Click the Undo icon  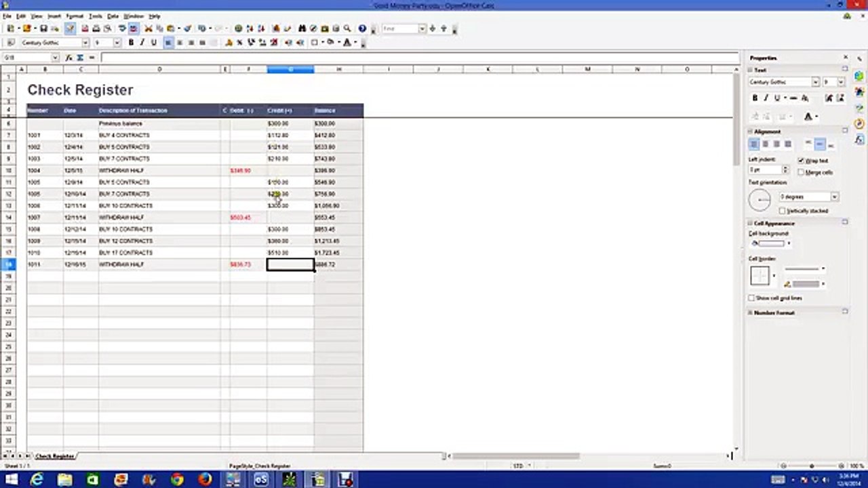[201, 28]
